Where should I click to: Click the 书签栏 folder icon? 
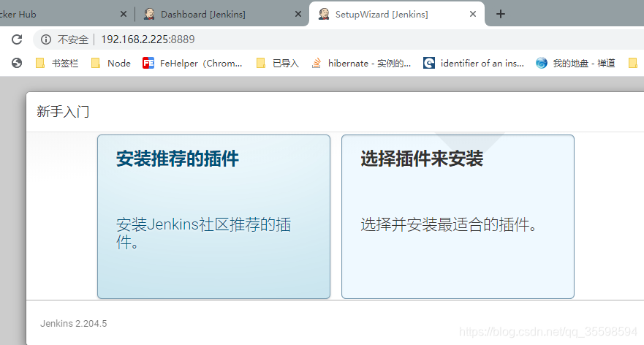click(40, 63)
